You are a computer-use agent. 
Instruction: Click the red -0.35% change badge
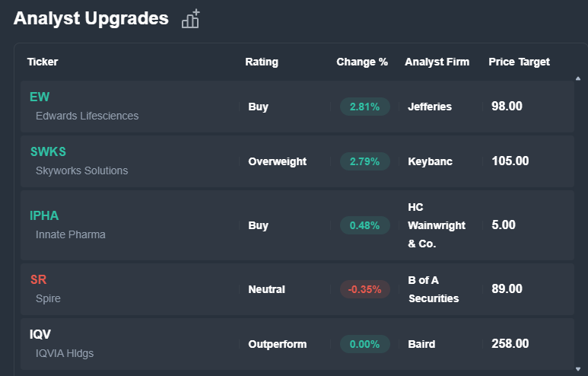pyautogui.click(x=364, y=289)
